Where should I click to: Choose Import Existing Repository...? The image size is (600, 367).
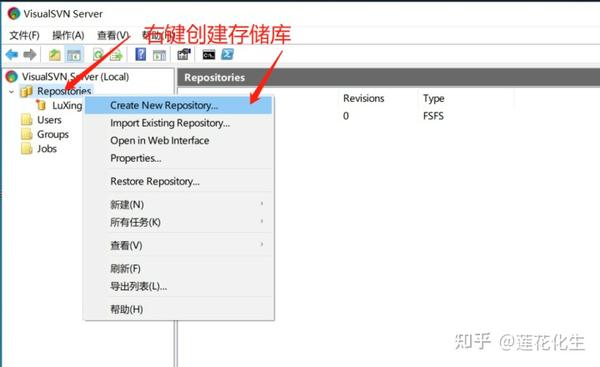(x=178, y=123)
